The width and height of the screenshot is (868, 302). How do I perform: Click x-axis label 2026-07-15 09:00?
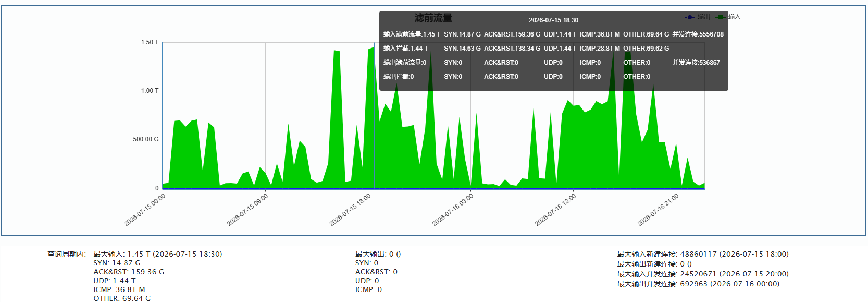(x=247, y=210)
